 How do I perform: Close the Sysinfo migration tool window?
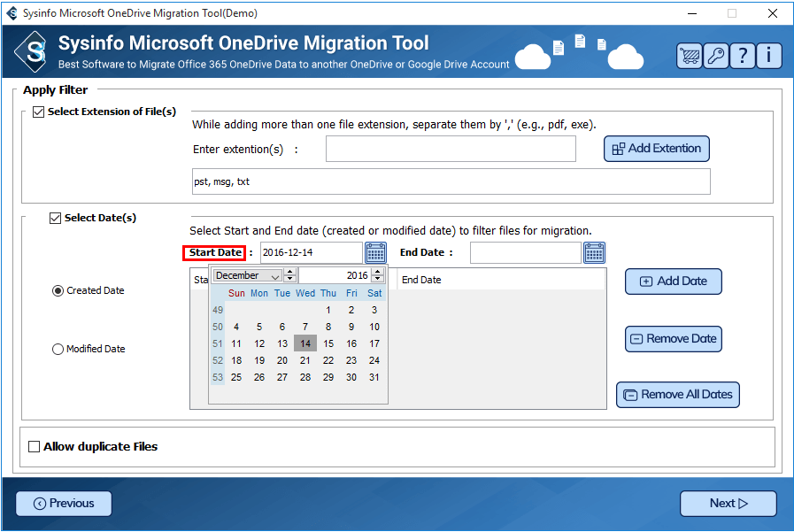[x=772, y=13]
